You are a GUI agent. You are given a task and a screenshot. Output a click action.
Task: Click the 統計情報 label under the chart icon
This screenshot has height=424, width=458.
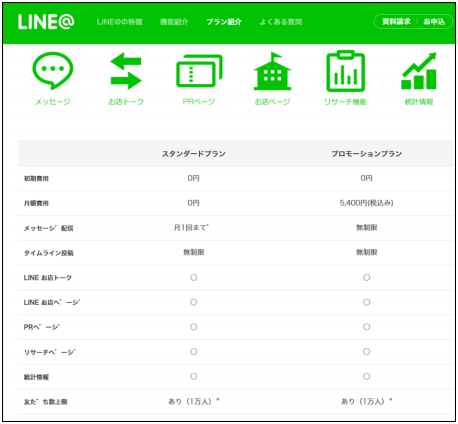[419, 102]
